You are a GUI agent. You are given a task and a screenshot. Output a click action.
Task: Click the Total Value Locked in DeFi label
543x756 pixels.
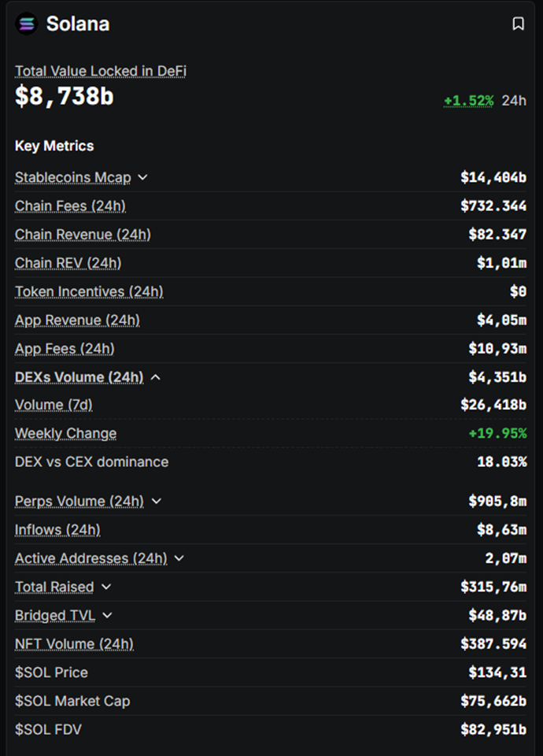pyautogui.click(x=101, y=71)
